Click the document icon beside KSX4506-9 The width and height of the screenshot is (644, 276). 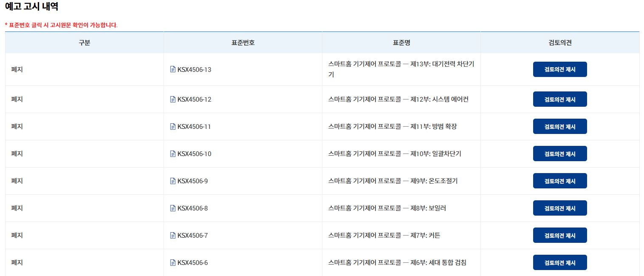point(172,181)
